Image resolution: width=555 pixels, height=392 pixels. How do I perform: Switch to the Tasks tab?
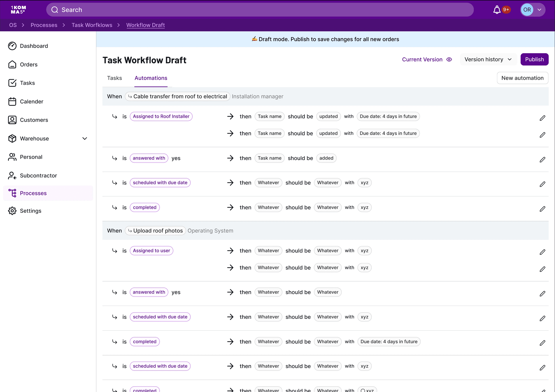pyautogui.click(x=114, y=78)
